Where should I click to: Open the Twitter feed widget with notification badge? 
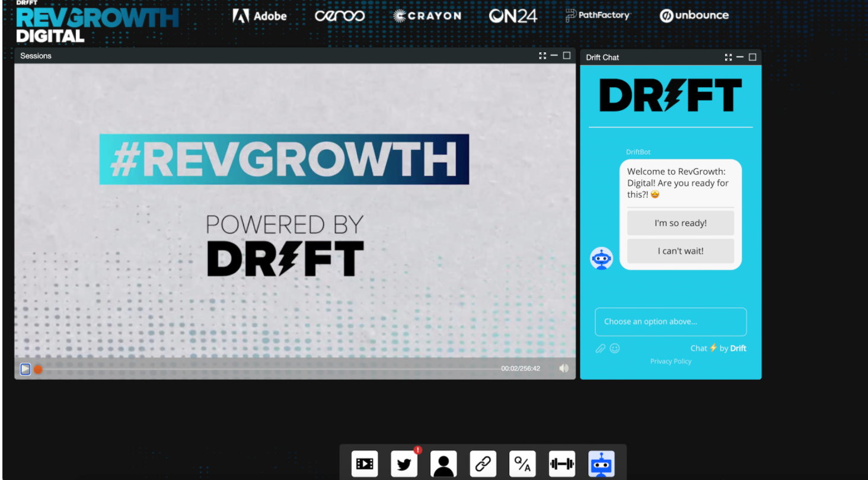coord(404,463)
